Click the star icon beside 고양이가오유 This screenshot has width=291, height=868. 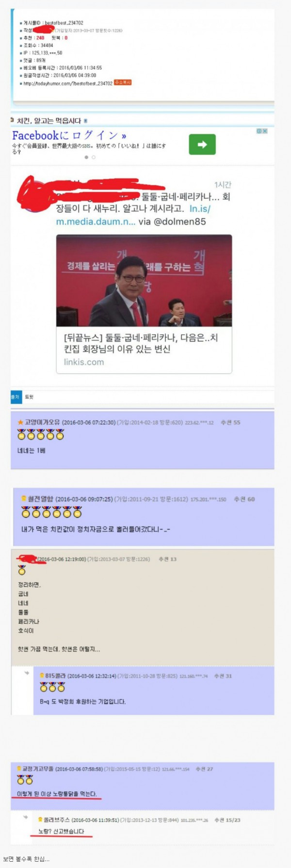click(x=20, y=422)
